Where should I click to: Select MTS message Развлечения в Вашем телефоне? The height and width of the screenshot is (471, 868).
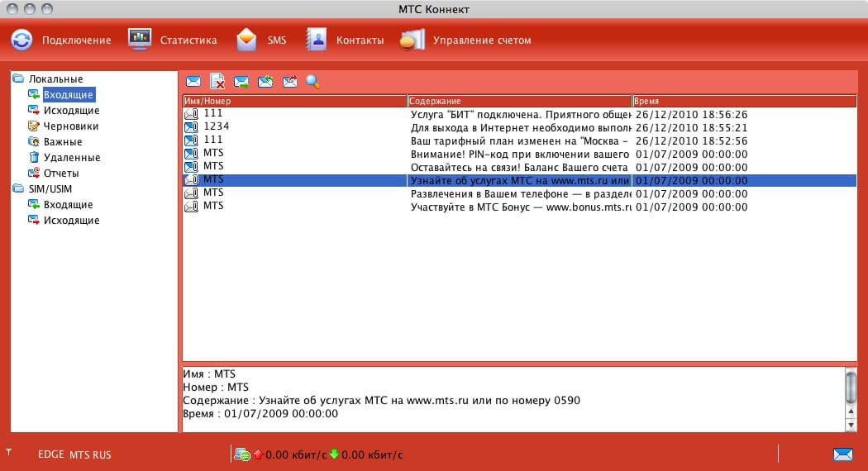pos(520,193)
